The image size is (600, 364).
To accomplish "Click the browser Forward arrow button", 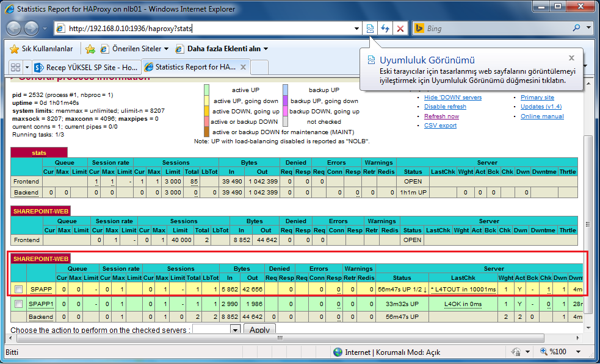I will (x=31, y=28).
